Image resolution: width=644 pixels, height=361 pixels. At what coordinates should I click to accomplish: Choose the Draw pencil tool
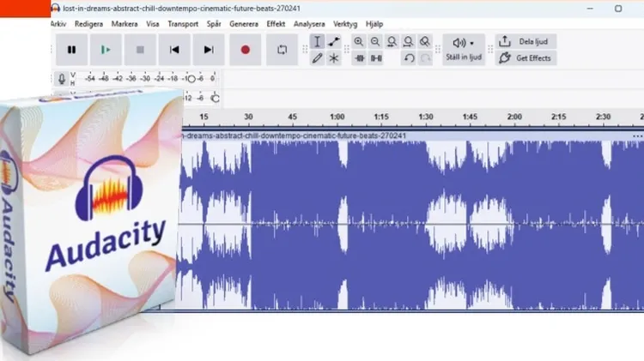coord(317,58)
